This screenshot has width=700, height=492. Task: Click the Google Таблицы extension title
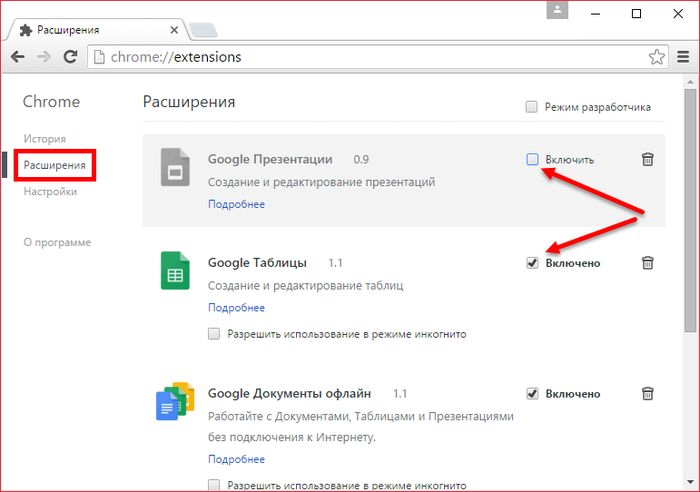click(x=257, y=263)
